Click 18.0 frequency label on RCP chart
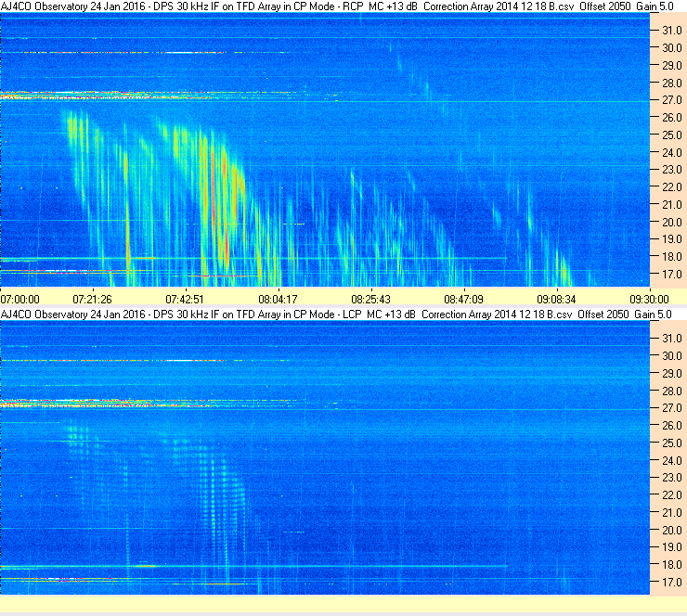 tap(672, 257)
